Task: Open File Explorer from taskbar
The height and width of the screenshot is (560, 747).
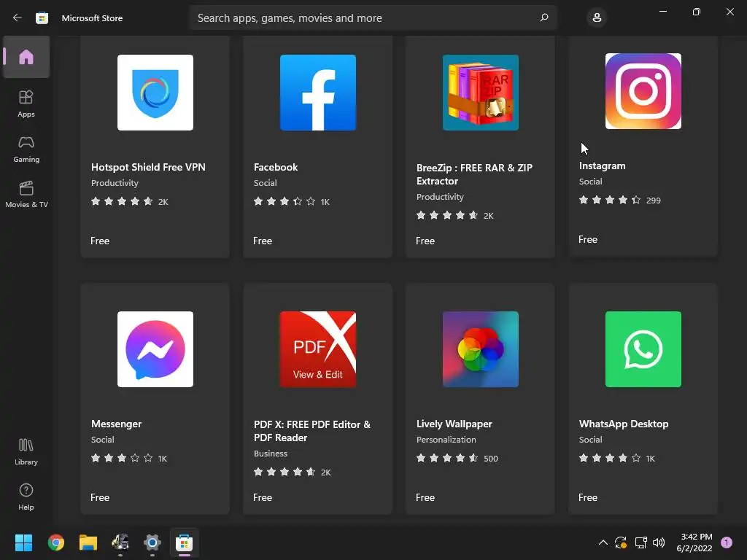Action: point(88,542)
